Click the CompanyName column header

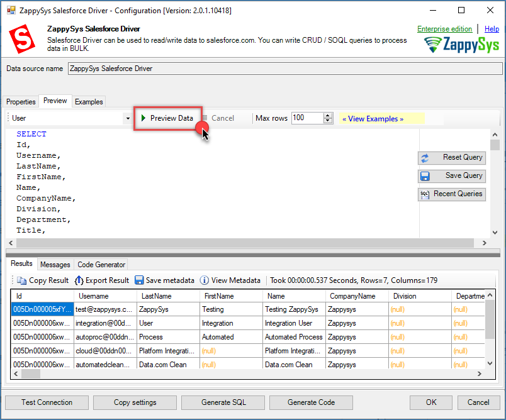click(x=357, y=296)
